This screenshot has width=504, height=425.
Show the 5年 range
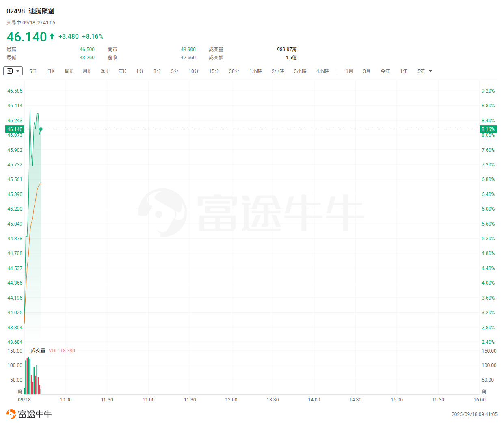(x=421, y=71)
